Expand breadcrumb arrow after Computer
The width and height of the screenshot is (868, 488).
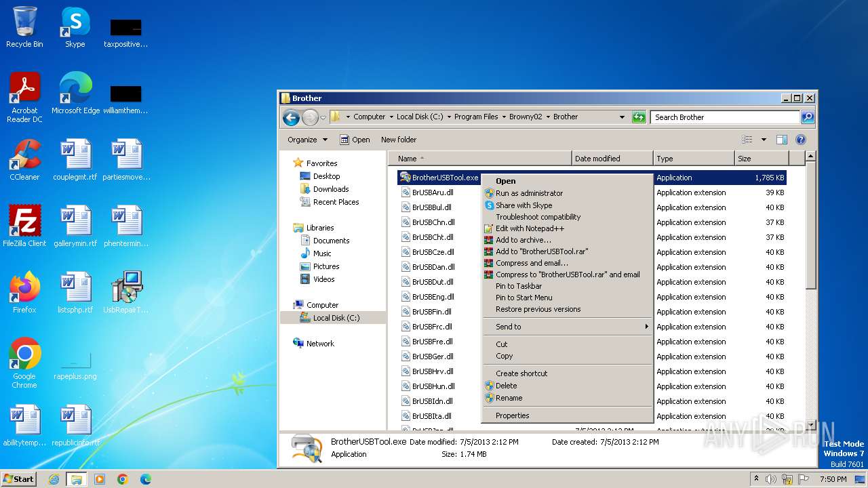(x=391, y=117)
